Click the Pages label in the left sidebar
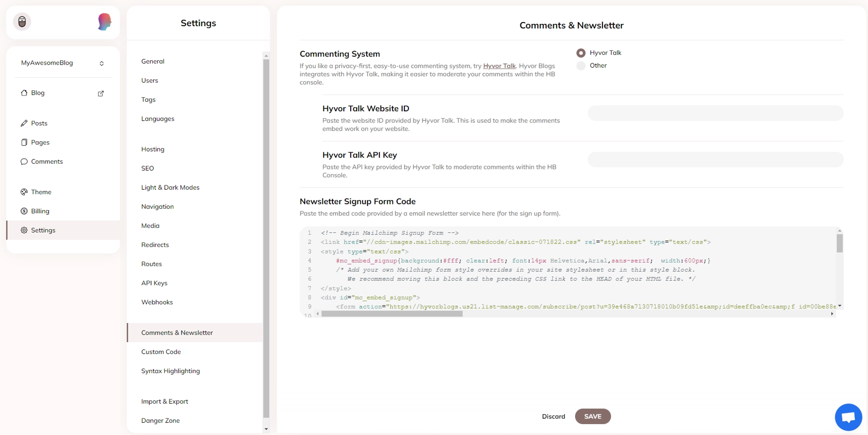The image size is (868, 435). pos(40,142)
